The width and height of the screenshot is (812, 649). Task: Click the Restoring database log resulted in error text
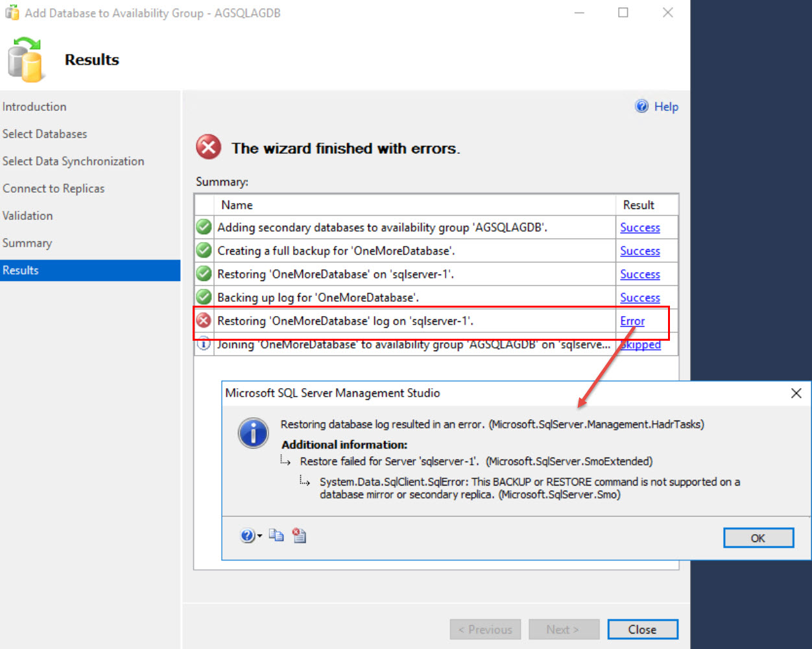pos(492,424)
